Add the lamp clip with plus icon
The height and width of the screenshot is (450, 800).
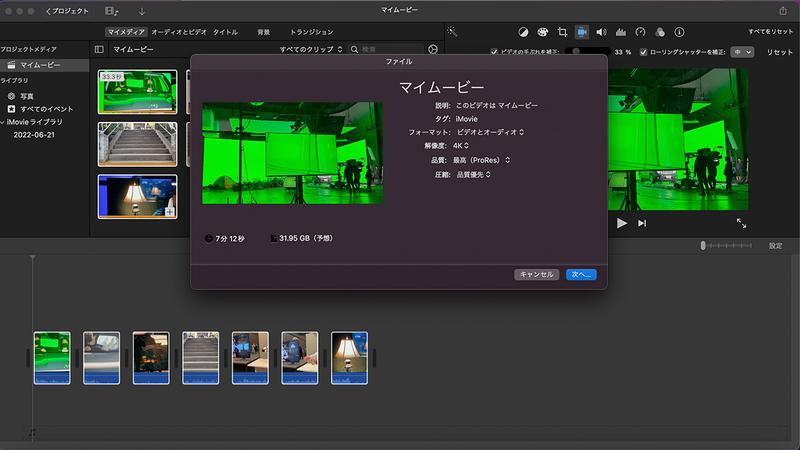tap(170, 211)
